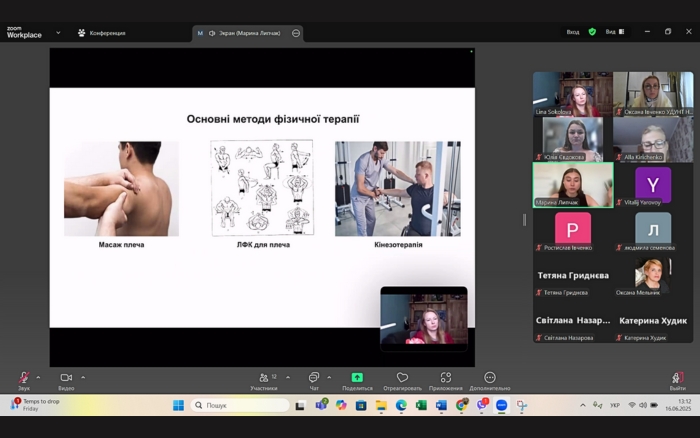Open the Чат chat panel

(314, 379)
